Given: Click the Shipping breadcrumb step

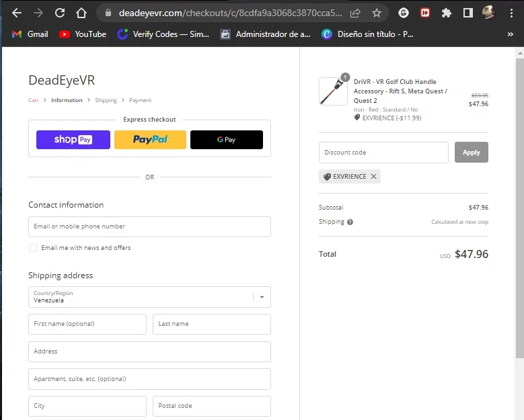Looking at the screenshot, I should click(106, 100).
